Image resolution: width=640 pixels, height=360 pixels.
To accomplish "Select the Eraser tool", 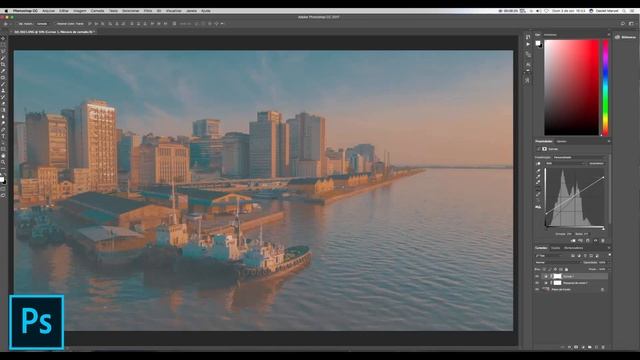I will click(x=3, y=104).
